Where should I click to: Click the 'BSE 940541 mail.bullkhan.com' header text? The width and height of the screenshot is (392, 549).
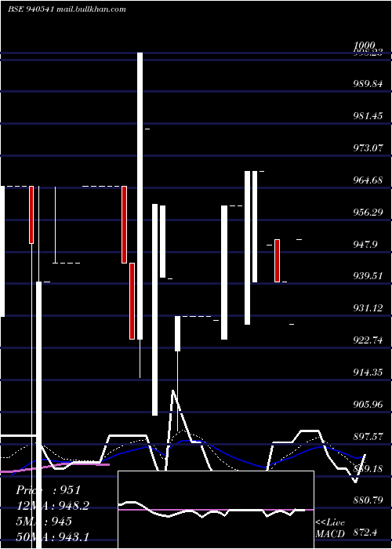point(67,9)
